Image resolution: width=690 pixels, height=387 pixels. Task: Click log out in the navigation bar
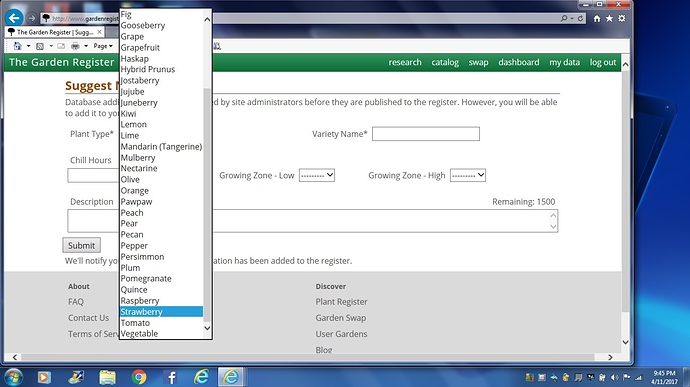tap(603, 62)
